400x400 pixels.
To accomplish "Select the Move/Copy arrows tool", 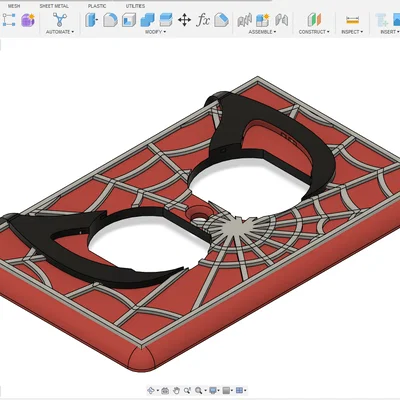I will [184, 20].
